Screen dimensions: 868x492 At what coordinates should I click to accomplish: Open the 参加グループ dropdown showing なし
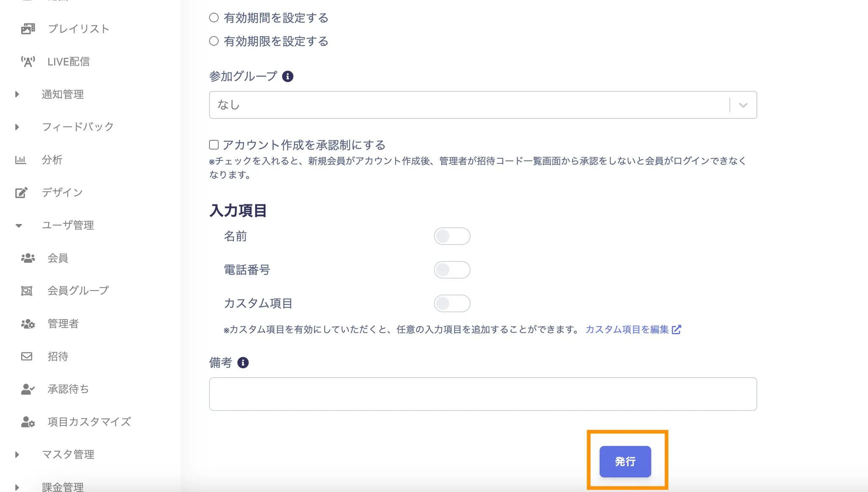482,105
